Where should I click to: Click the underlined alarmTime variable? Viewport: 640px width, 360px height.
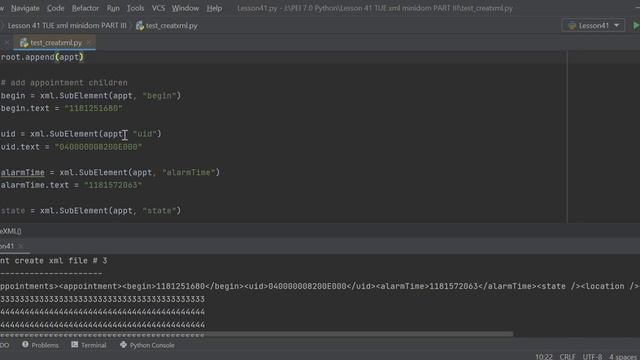click(x=22, y=173)
